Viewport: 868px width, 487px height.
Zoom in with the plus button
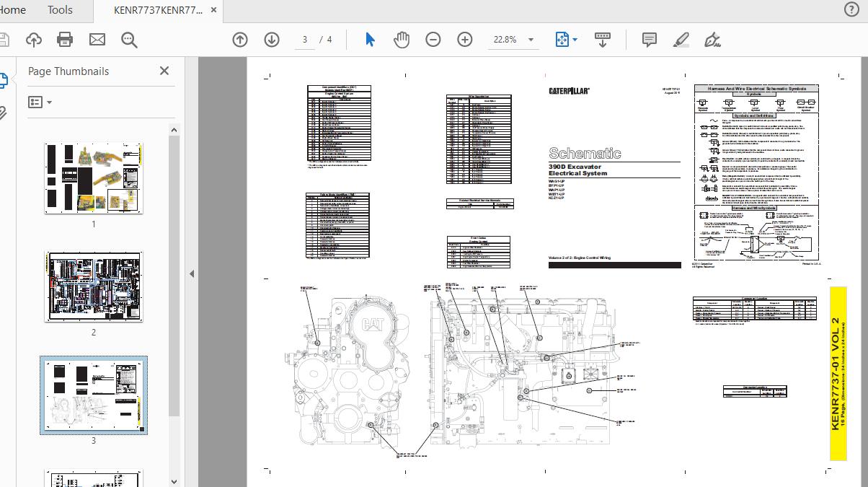tap(465, 40)
